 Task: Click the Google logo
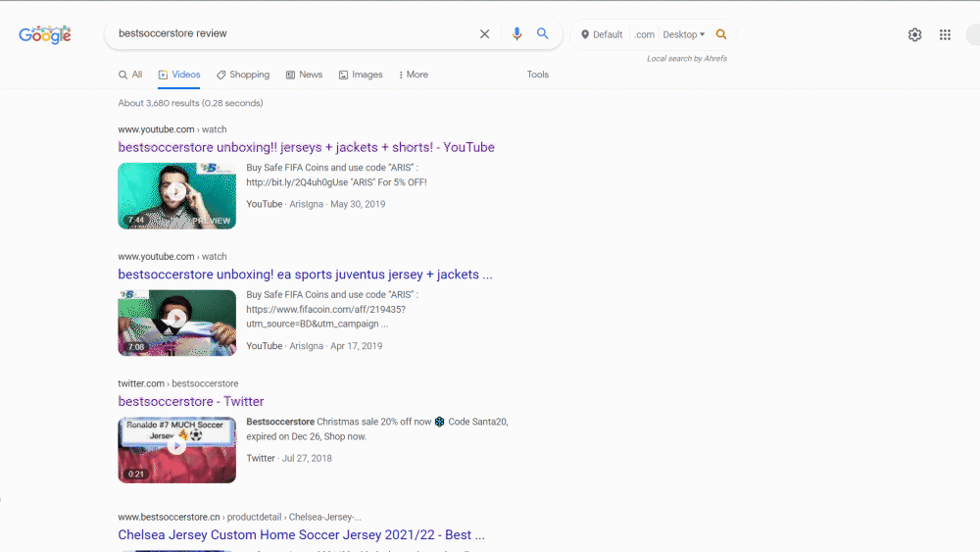(44, 34)
